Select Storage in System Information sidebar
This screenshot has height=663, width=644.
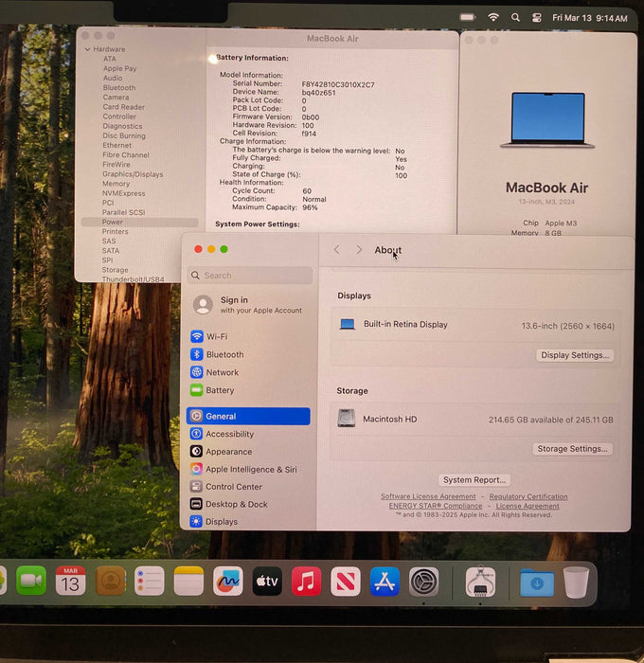(115, 270)
